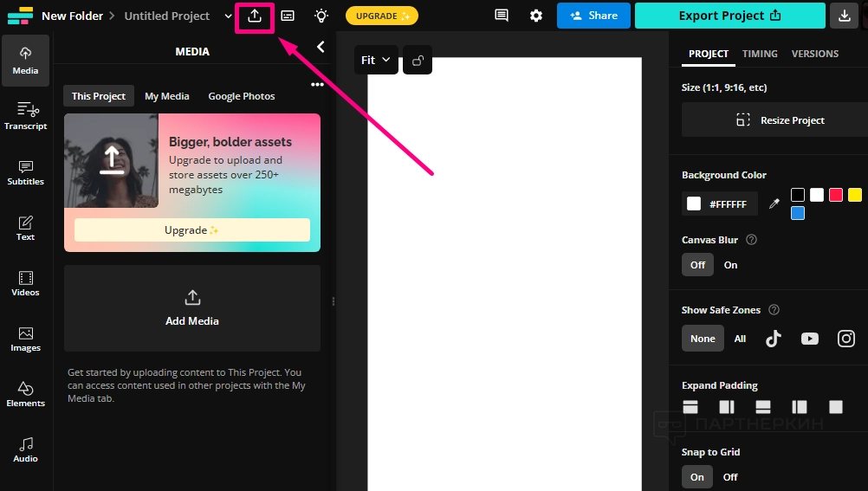Screen dimensions: 868x491
Task: Click the #FFFFFF hex color field
Action: click(x=720, y=204)
